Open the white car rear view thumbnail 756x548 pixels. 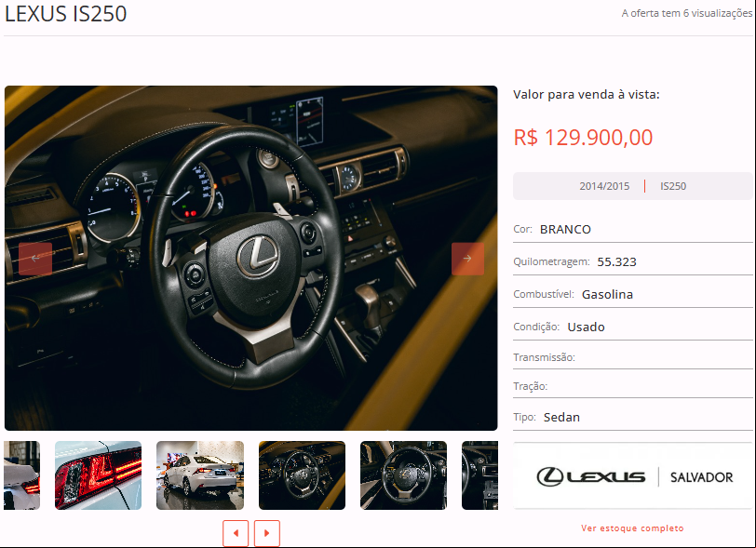pos(200,475)
